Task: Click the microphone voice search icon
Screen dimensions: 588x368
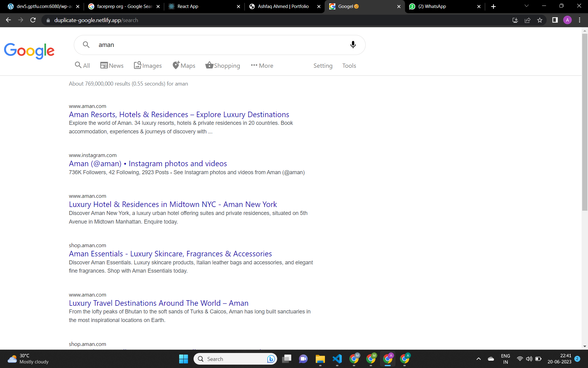Action: (x=353, y=45)
